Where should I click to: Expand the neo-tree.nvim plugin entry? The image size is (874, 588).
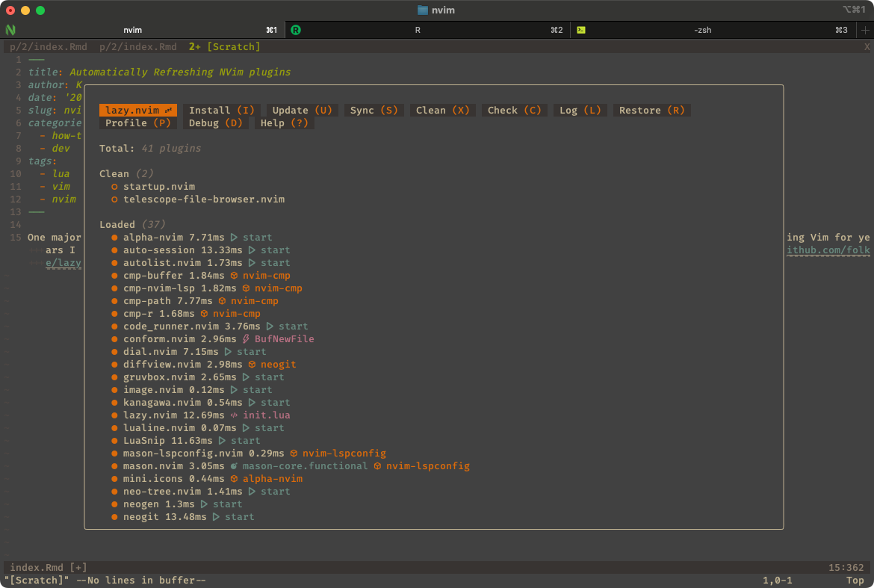pos(201,492)
